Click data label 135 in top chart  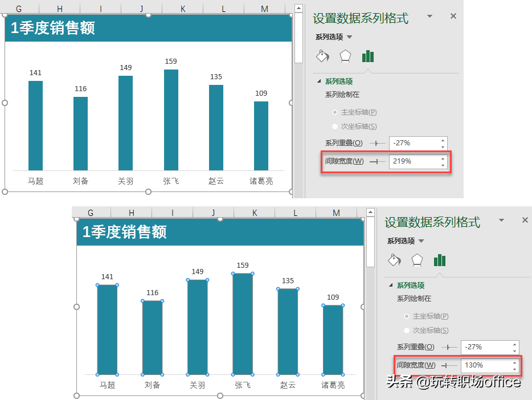tap(216, 77)
